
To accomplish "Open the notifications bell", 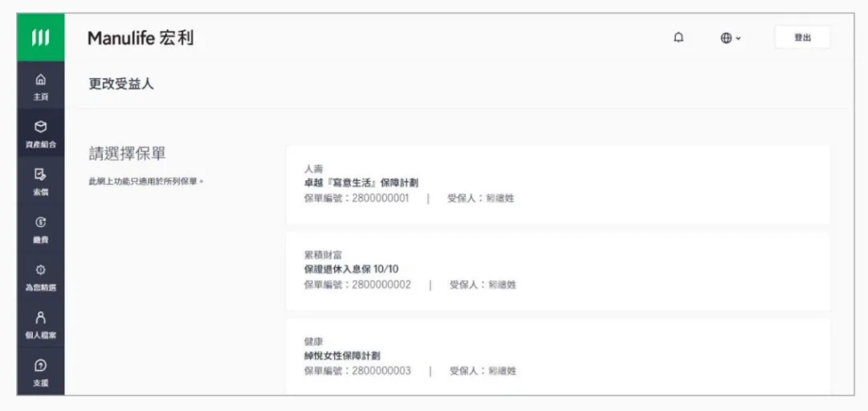I will point(679,38).
